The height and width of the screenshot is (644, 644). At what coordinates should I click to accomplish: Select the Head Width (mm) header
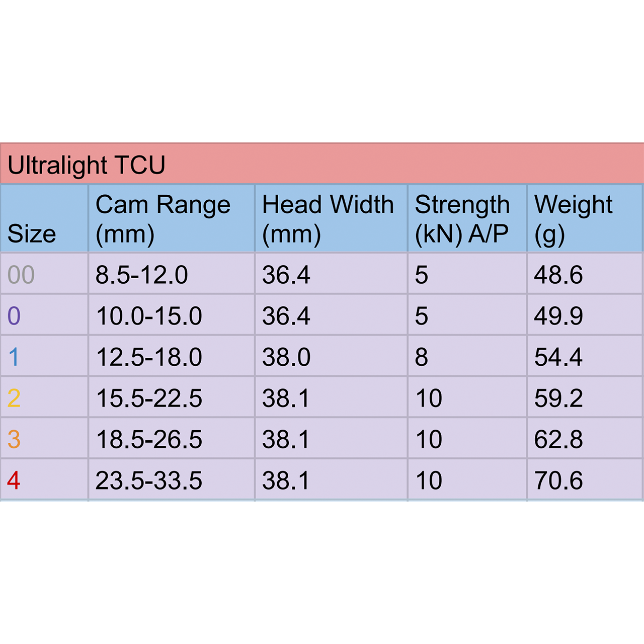click(328, 219)
